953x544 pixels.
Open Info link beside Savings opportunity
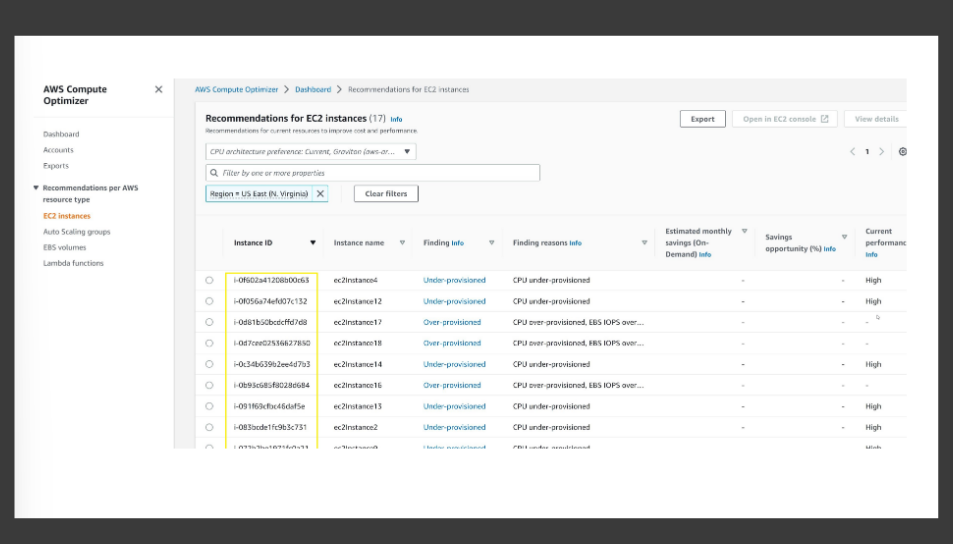829,249
